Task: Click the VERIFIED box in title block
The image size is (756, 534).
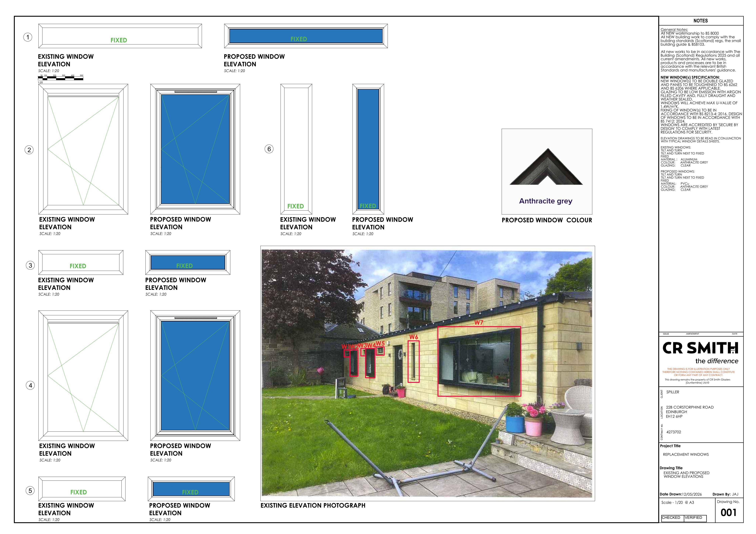Action: point(695,518)
